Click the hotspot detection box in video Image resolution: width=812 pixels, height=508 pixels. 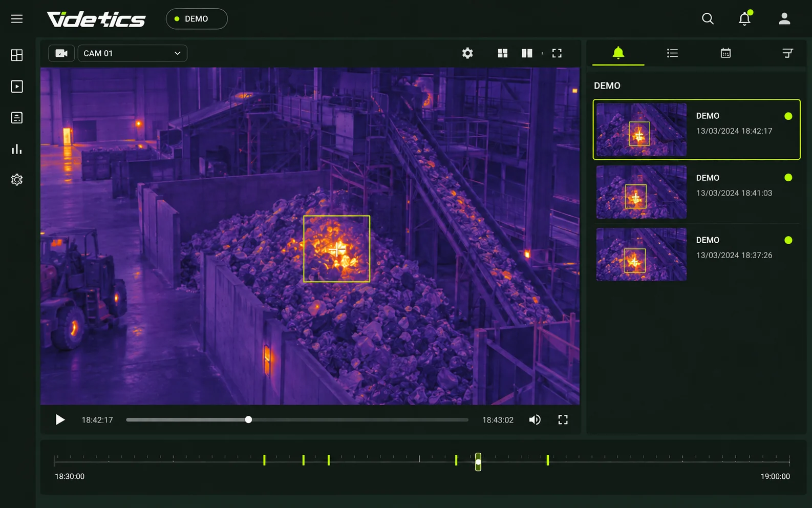click(336, 249)
